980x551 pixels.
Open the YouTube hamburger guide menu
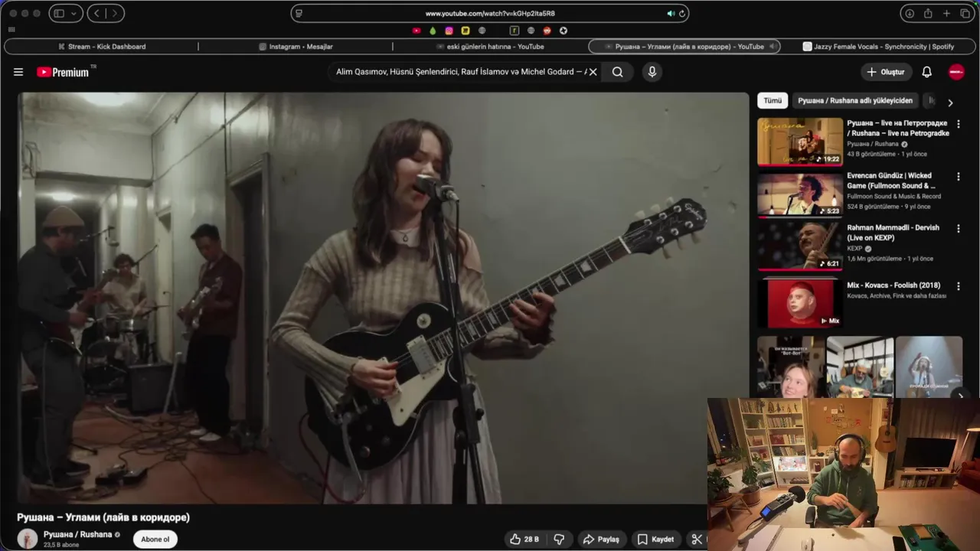click(x=18, y=72)
